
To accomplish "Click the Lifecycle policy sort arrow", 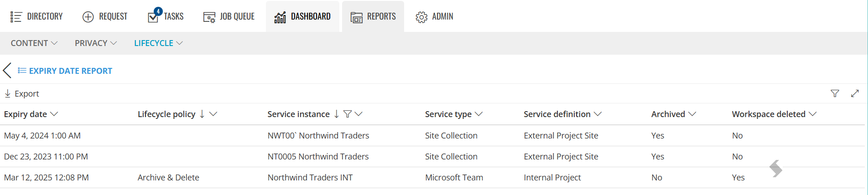I will 202,114.
